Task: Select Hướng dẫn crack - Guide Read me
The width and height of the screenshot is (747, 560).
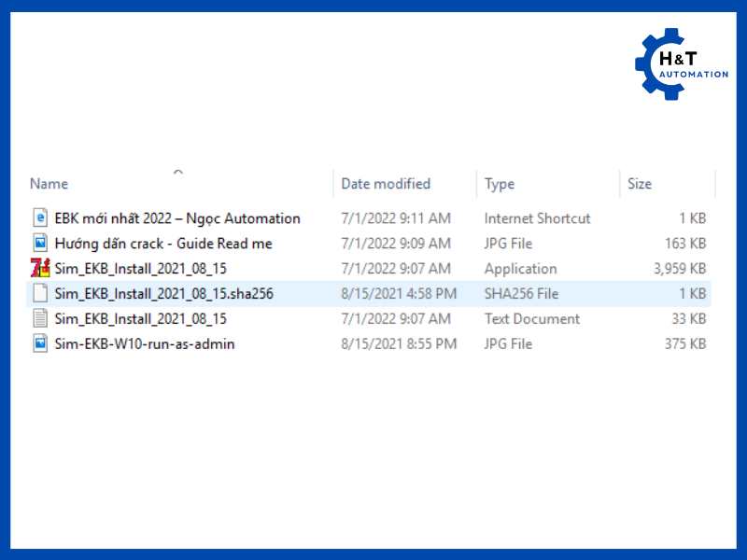Action: 163,244
